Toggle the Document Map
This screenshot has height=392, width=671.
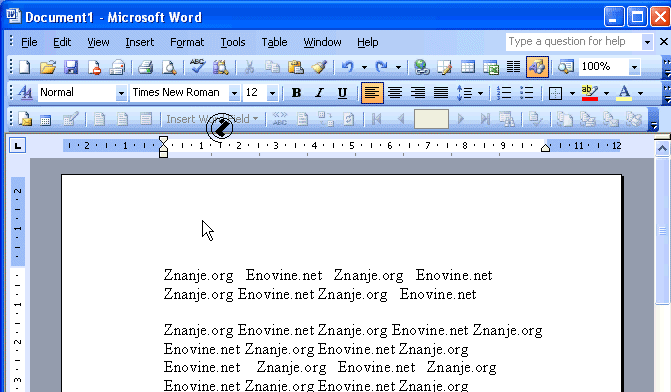tap(566, 67)
